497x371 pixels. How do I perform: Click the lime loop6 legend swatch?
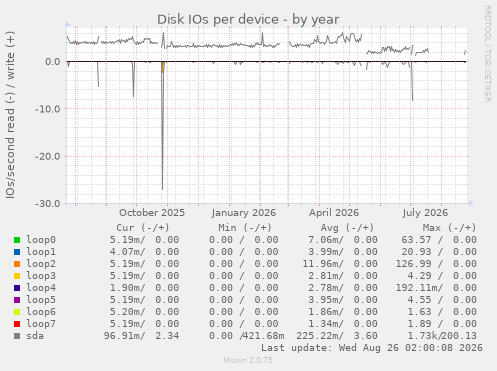coord(17,312)
